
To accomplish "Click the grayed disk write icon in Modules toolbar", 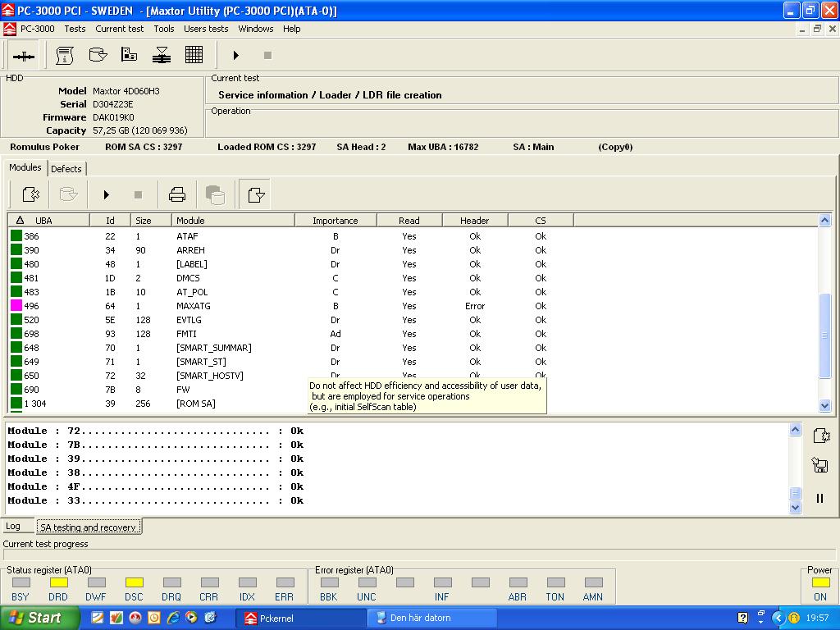I will [x=69, y=194].
